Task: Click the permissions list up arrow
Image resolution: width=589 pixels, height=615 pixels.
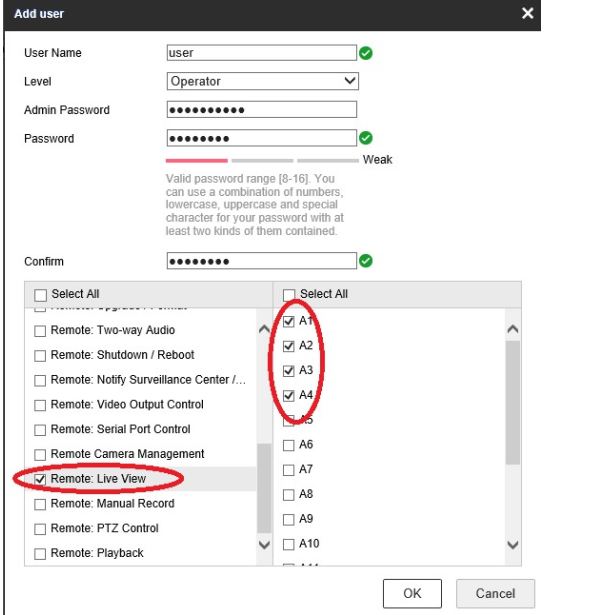Action: tap(265, 329)
